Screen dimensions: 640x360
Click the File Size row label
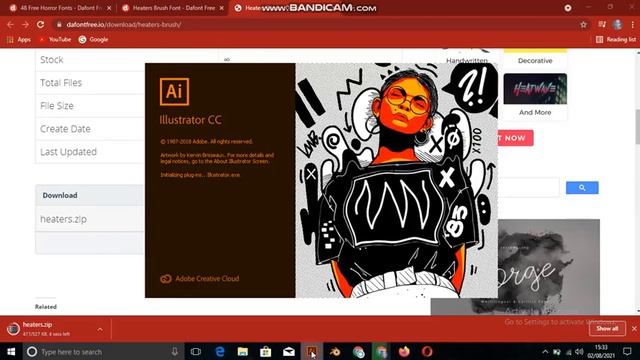(57, 106)
